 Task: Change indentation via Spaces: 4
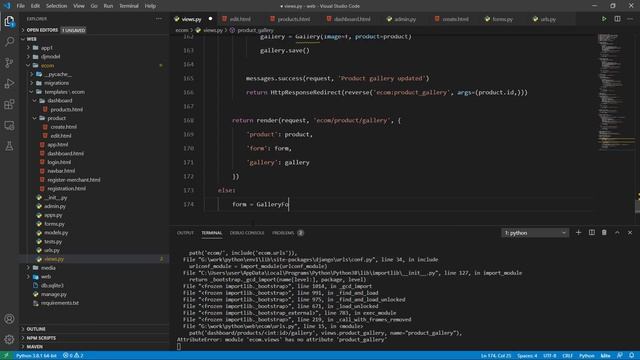click(527, 356)
